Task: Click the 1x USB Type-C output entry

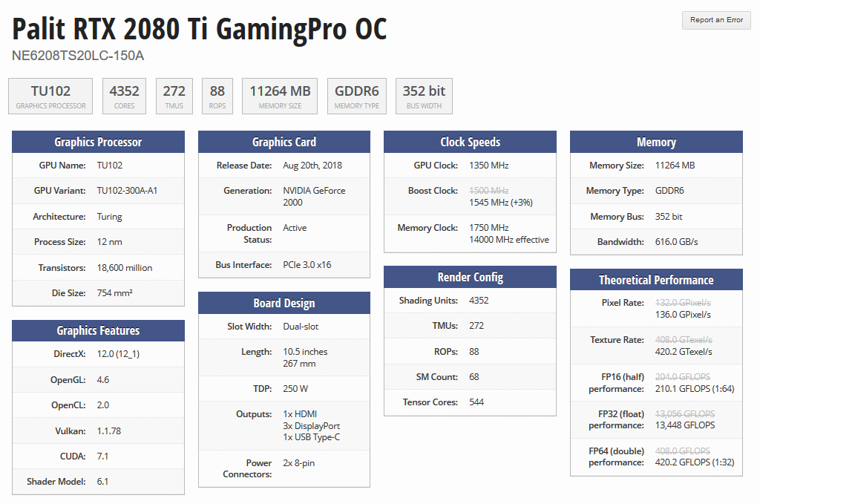Action: [312, 437]
